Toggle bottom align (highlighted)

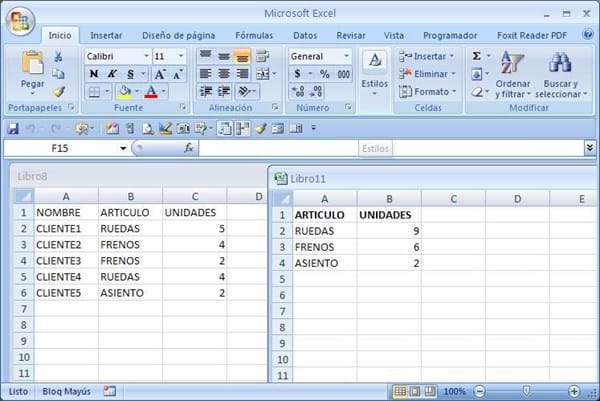(242, 56)
